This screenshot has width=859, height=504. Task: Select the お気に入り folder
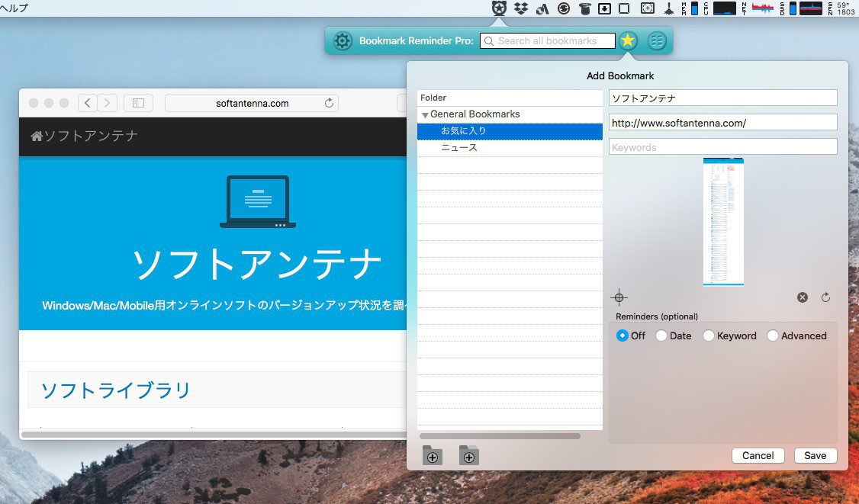pyautogui.click(x=464, y=131)
